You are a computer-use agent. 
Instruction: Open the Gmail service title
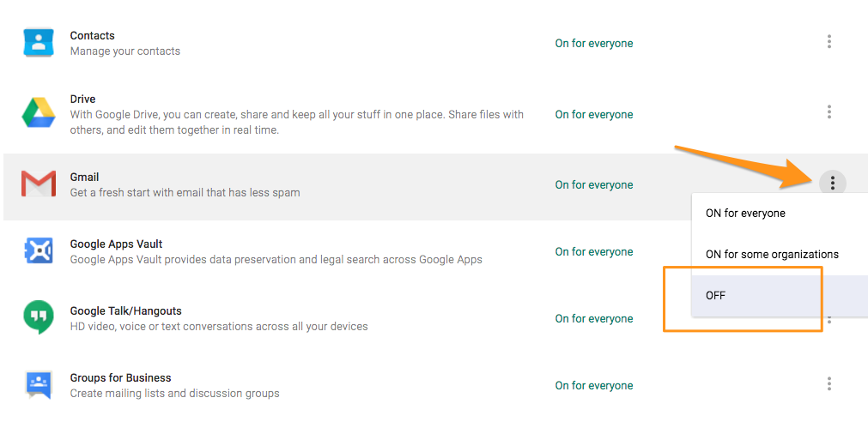[x=85, y=177]
